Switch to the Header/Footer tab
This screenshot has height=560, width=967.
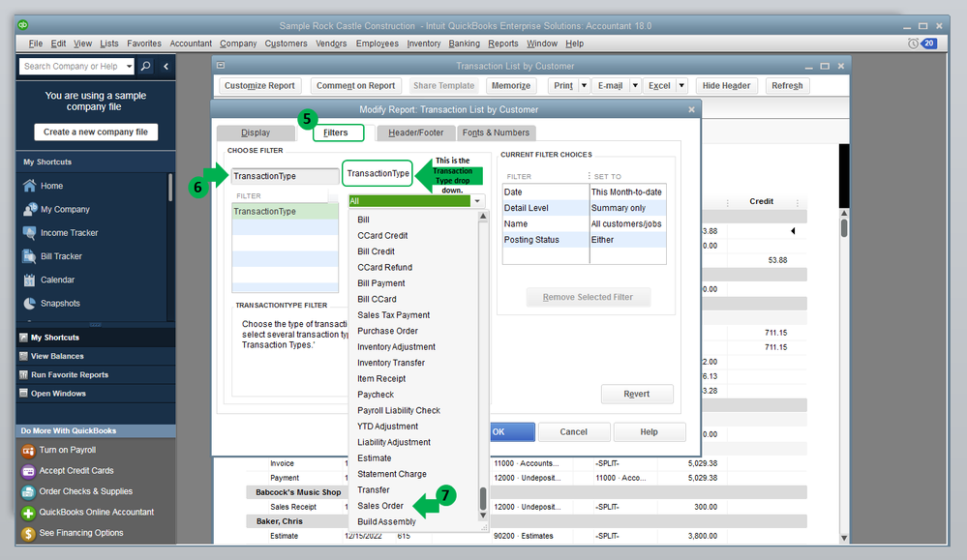(415, 133)
